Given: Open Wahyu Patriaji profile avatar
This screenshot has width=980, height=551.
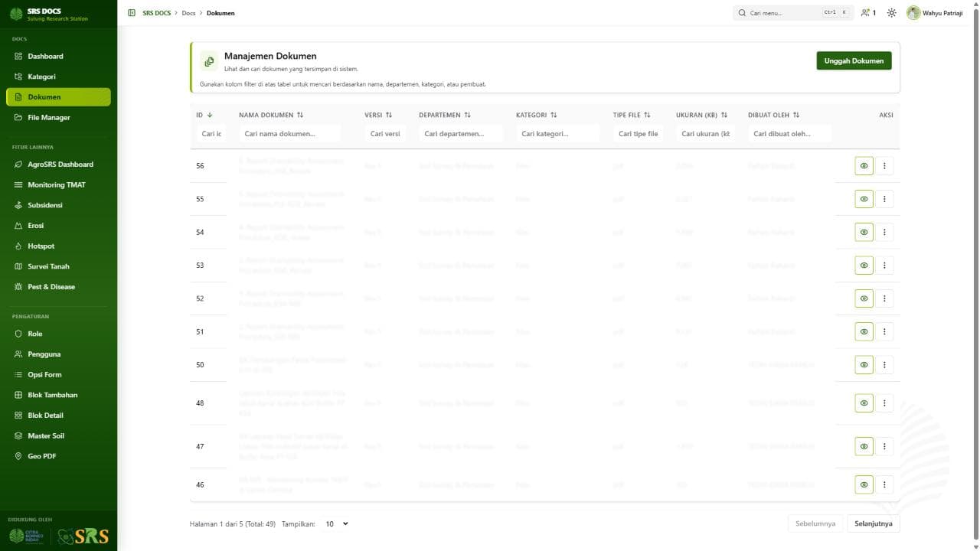Looking at the screenshot, I should pos(913,13).
